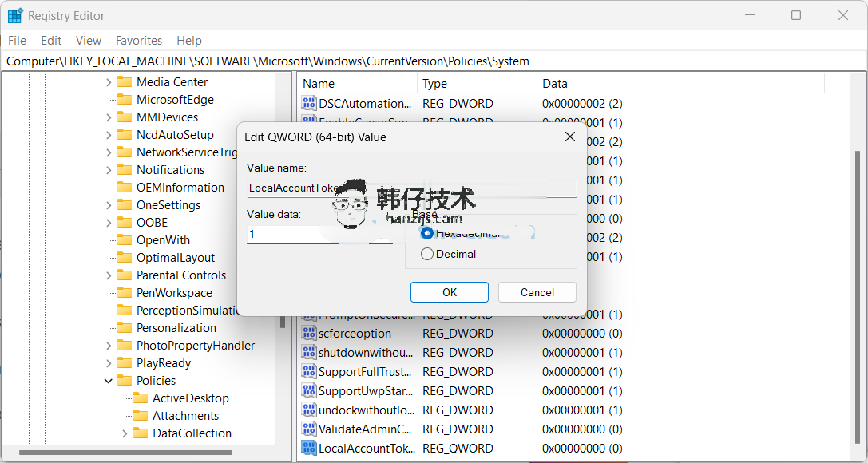Click the ActiveDesktop folder icon
Screen dimensions: 868x463
pos(141,398)
